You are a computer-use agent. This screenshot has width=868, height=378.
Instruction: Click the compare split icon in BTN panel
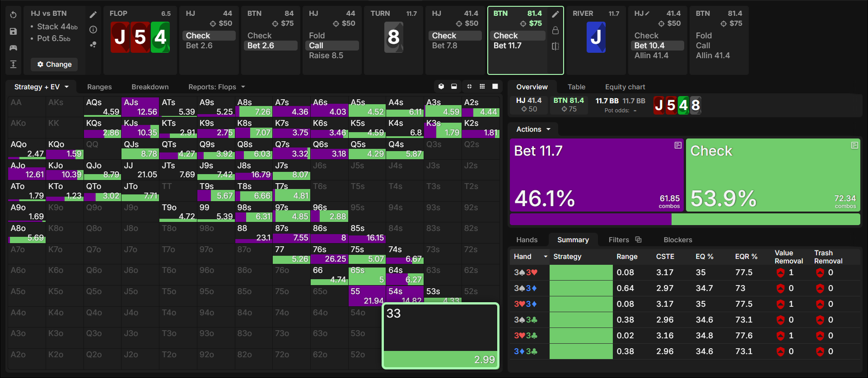(555, 46)
